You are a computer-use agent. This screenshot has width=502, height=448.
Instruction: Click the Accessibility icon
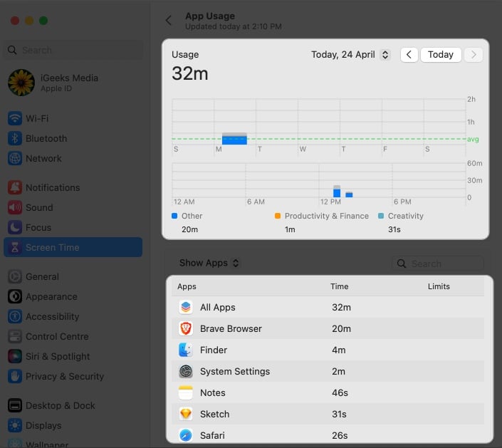[15, 316]
